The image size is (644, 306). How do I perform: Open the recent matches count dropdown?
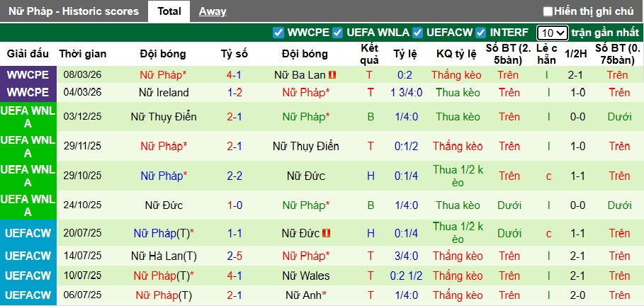tap(552, 33)
